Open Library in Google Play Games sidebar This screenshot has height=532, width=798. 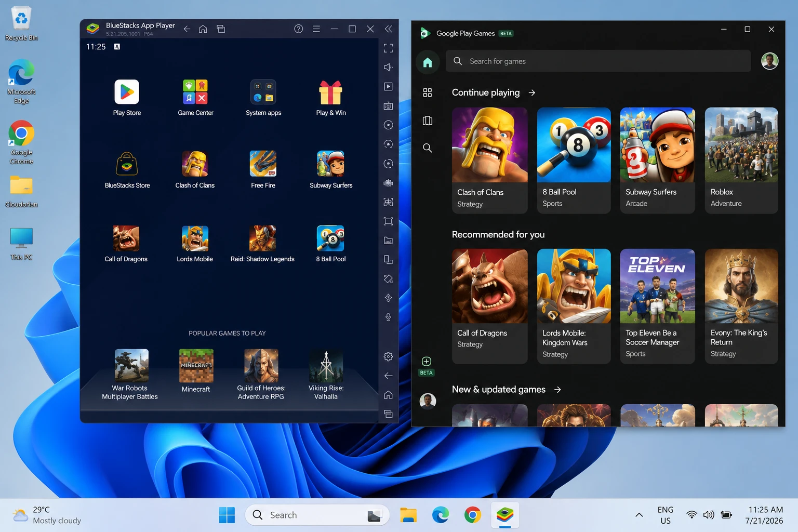tap(428, 121)
